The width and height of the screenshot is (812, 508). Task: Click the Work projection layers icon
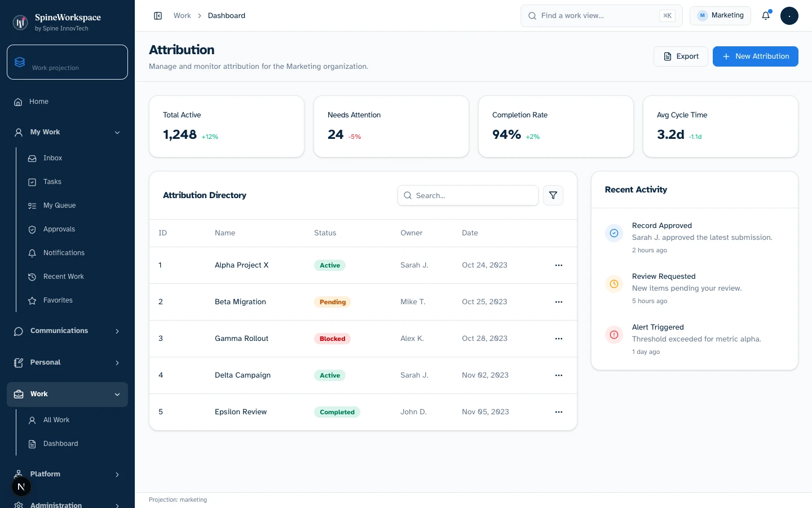(x=20, y=62)
